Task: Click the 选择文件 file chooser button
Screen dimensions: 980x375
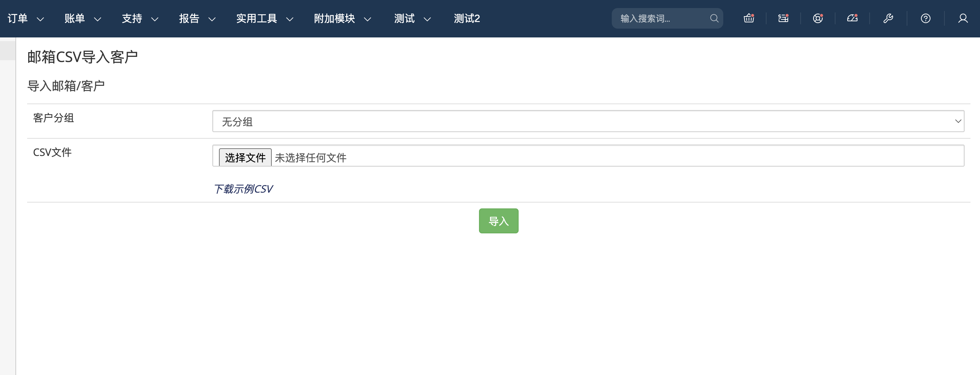Action: pyautogui.click(x=245, y=157)
